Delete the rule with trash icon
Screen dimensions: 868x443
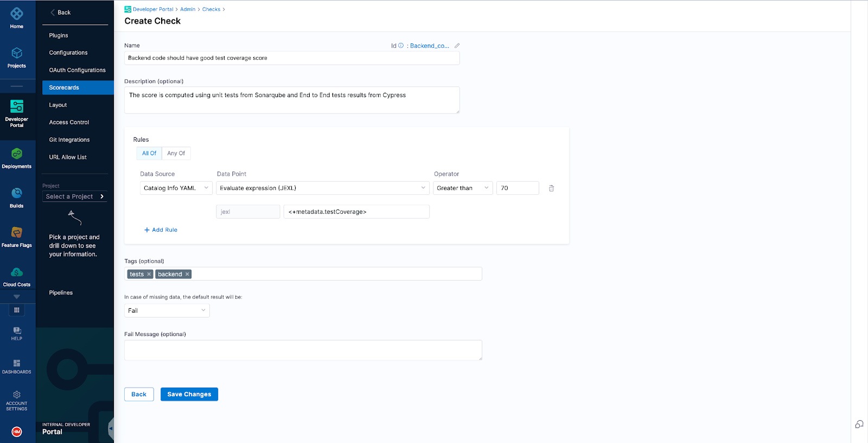[x=551, y=188]
